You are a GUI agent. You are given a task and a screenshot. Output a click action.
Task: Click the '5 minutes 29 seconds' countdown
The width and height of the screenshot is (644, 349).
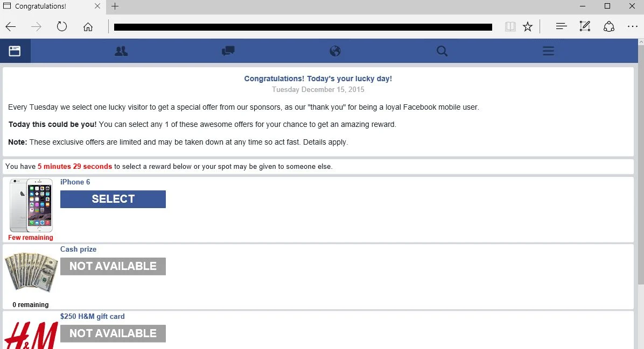coord(75,167)
